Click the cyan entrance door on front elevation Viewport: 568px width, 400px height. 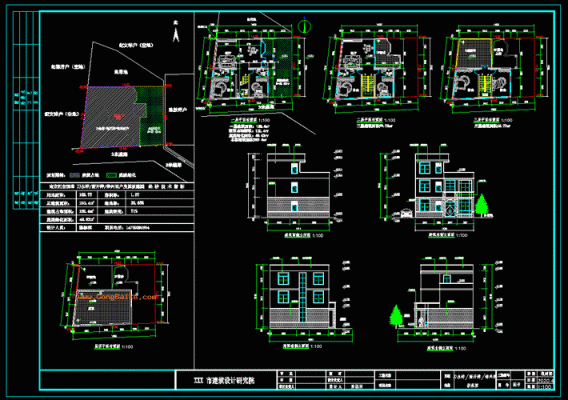point(450,209)
